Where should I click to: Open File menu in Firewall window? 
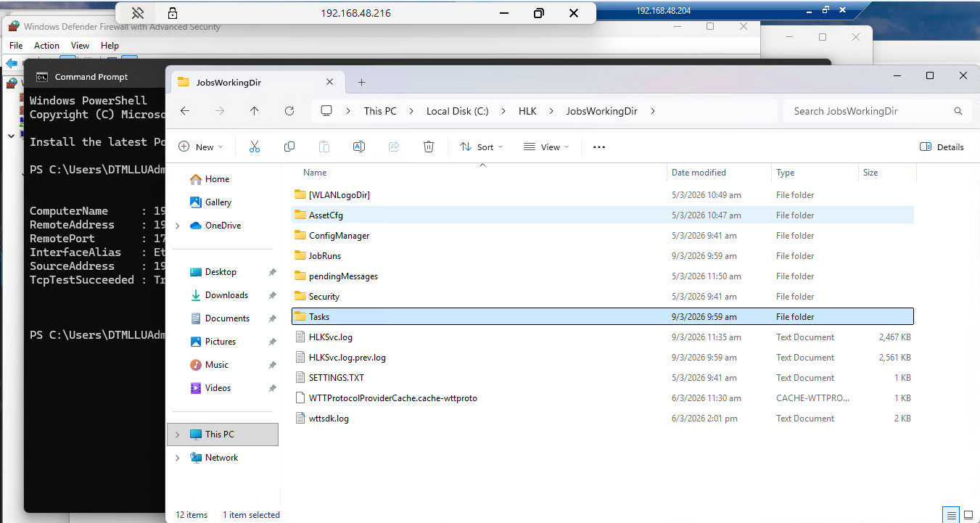click(x=16, y=45)
